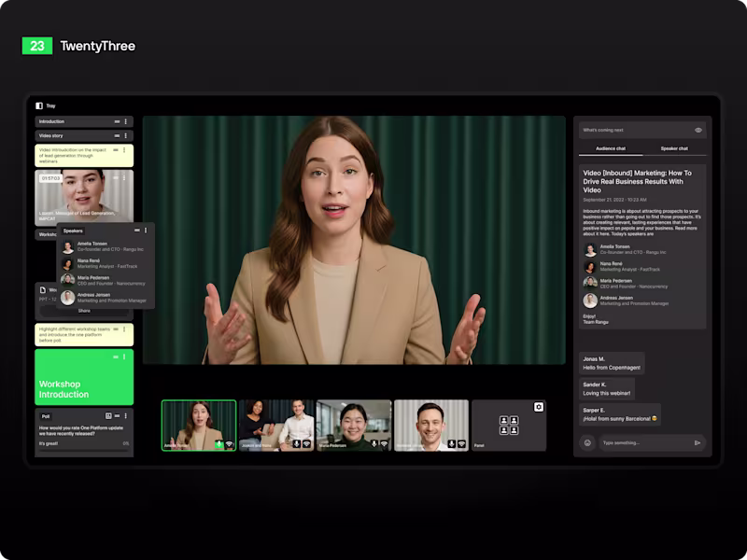The height and width of the screenshot is (560, 747).
Task: Click the Speakers label on the card
Action: (x=73, y=231)
